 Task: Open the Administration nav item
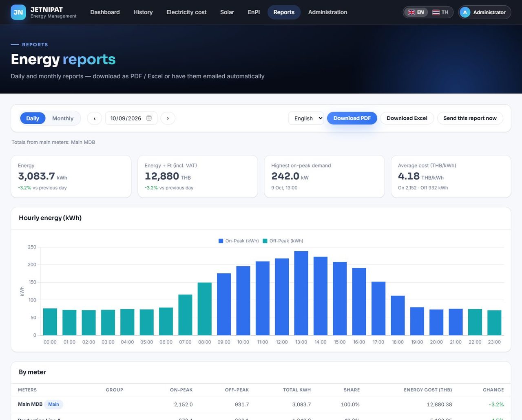(x=328, y=12)
